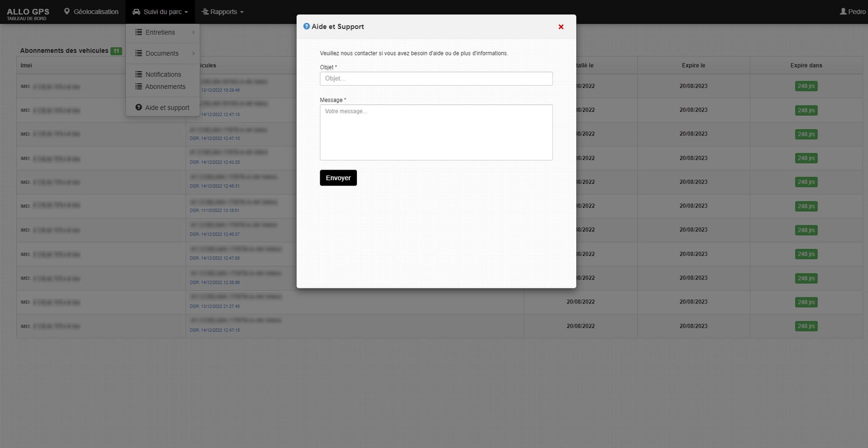Open the Rapports dropdown caret
The width and height of the screenshot is (868, 448).
pyautogui.click(x=242, y=12)
